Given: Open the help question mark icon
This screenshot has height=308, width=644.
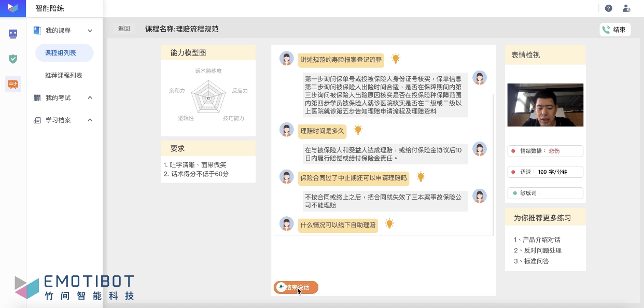Looking at the screenshot, I should [609, 8].
